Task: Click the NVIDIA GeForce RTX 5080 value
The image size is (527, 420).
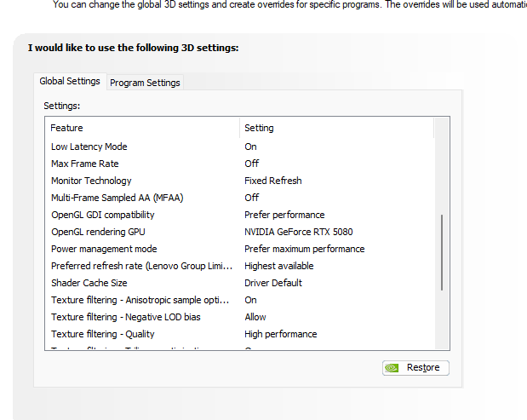Action: (299, 232)
